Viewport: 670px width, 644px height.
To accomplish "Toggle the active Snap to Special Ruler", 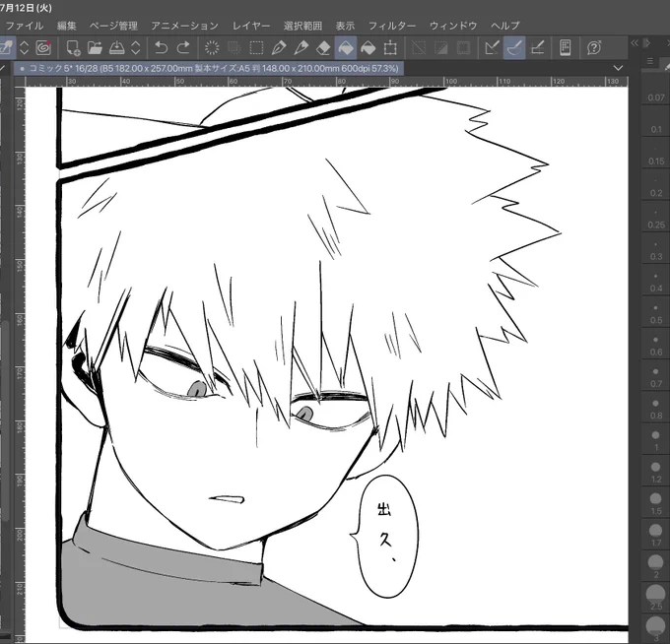I will click(x=514, y=47).
